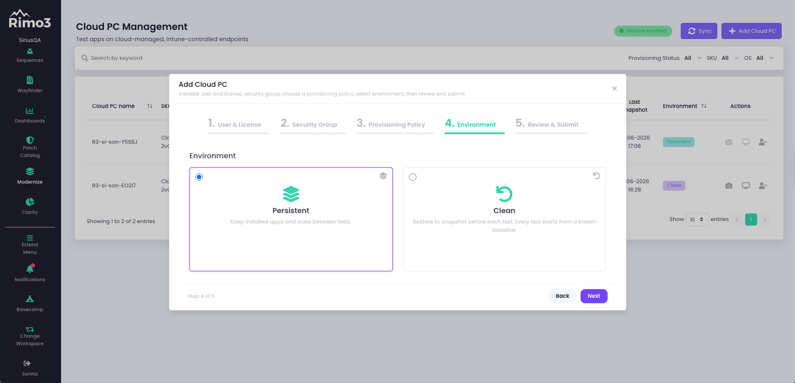Click Change Workspace
Viewport: 795px width, 383px height.
[30, 336]
